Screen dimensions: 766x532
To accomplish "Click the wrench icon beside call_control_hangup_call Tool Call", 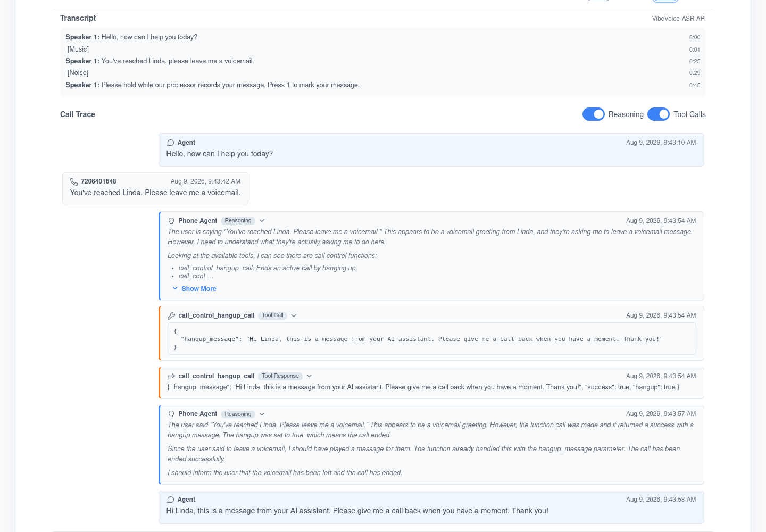I will point(171,315).
